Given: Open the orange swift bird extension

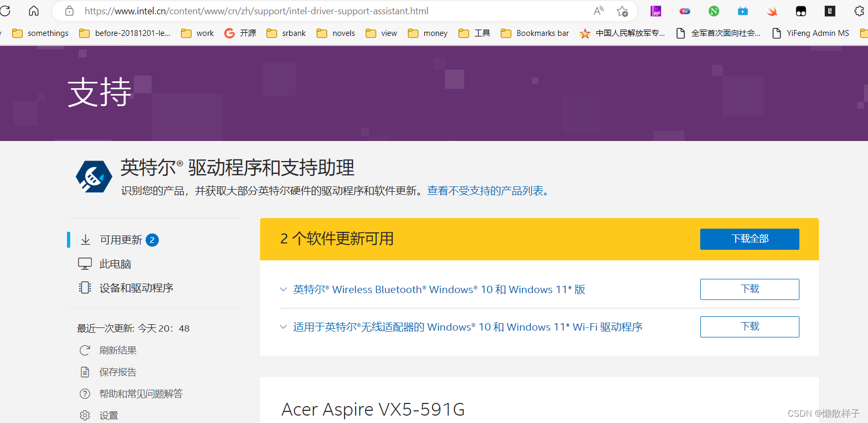Looking at the screenshot, I should point(772,11).
